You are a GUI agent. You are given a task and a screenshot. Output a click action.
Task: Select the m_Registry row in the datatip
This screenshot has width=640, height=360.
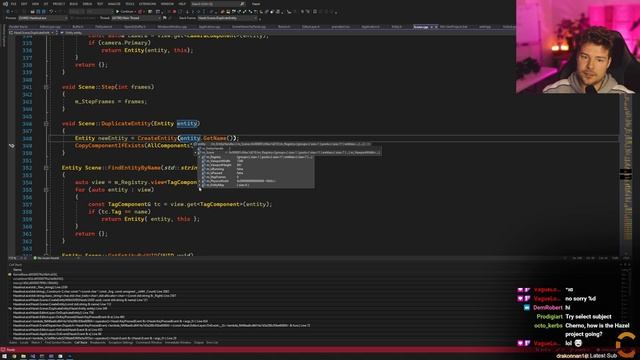tap(256, 157)
